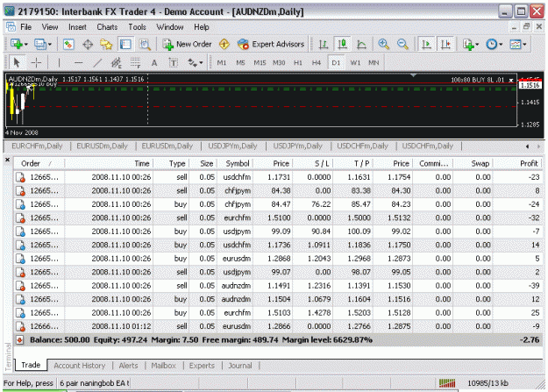Open the Templates toolbar icon

[516, 44]
